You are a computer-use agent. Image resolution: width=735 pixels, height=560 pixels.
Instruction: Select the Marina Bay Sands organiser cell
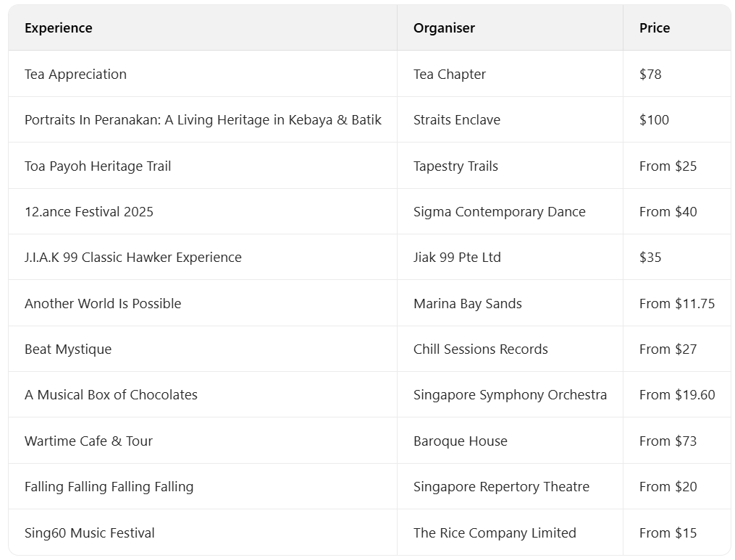click(468, 304)
